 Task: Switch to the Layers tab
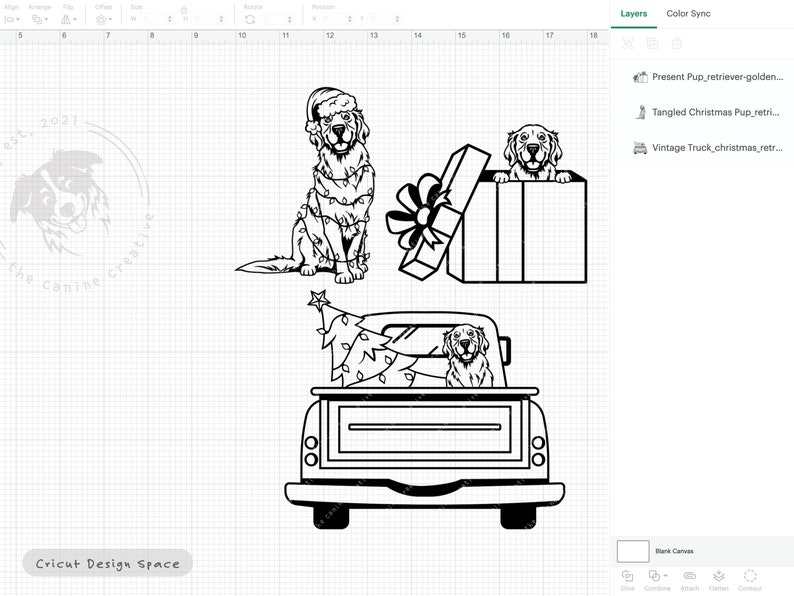click(x=633, y=14)
